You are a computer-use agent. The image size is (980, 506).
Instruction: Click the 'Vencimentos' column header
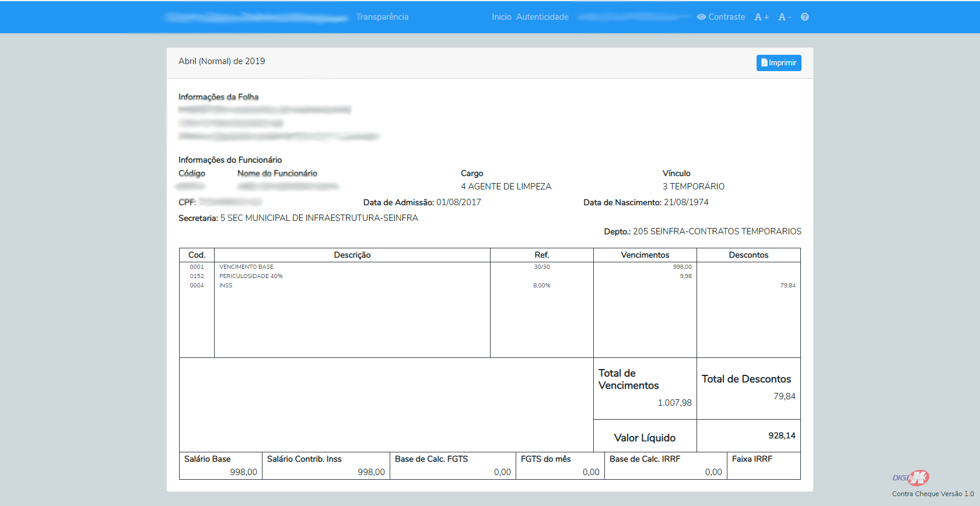click(x=645, y=255)
